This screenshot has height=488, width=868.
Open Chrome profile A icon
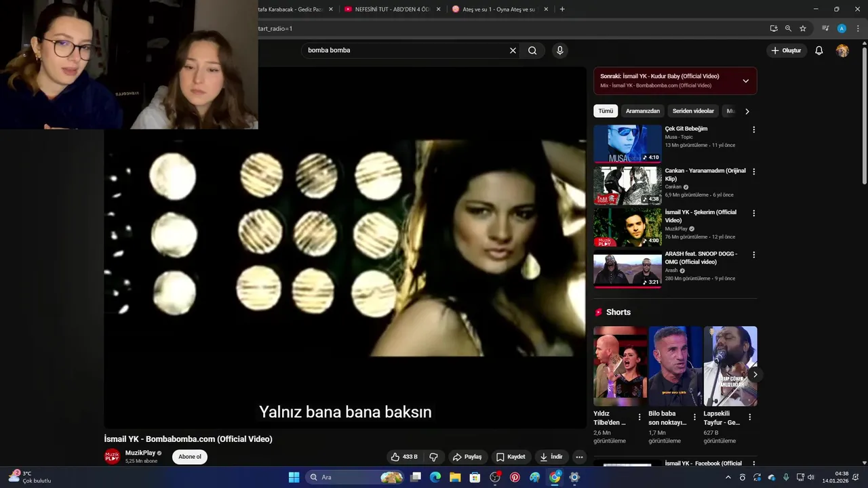pos(842,28)
